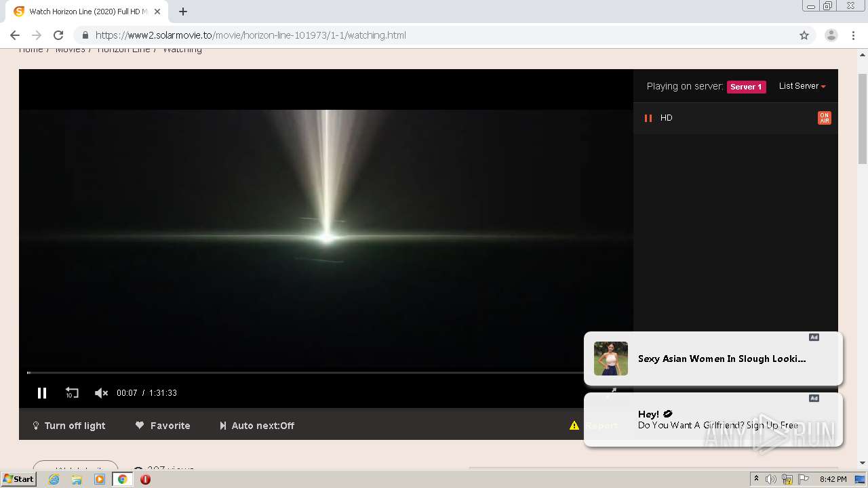
Task: Go to Home breadcrumb
Action: (x=31, y=49)
